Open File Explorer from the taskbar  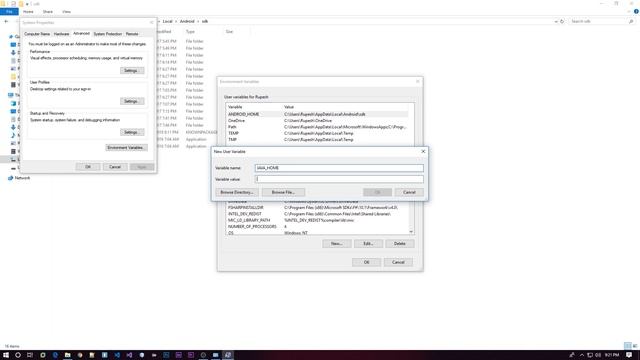click(67, 355)
